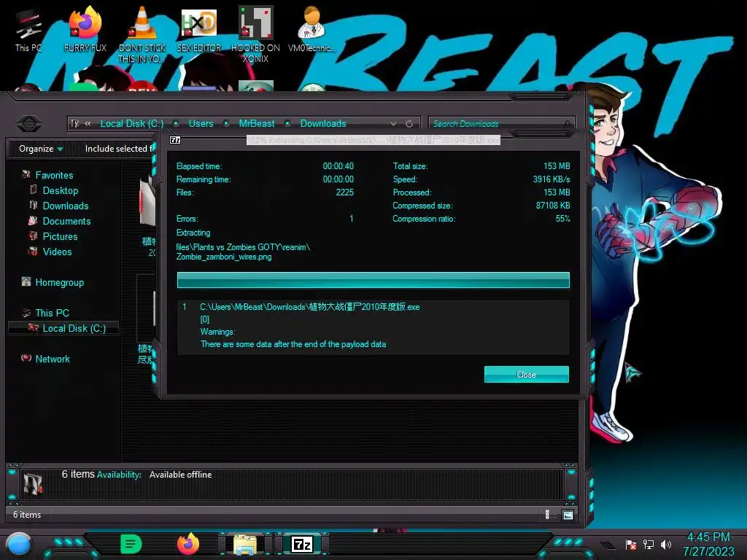Click the 7z icon in dialog title
This screenshot has height=560, width=747.
click(175, 140)
